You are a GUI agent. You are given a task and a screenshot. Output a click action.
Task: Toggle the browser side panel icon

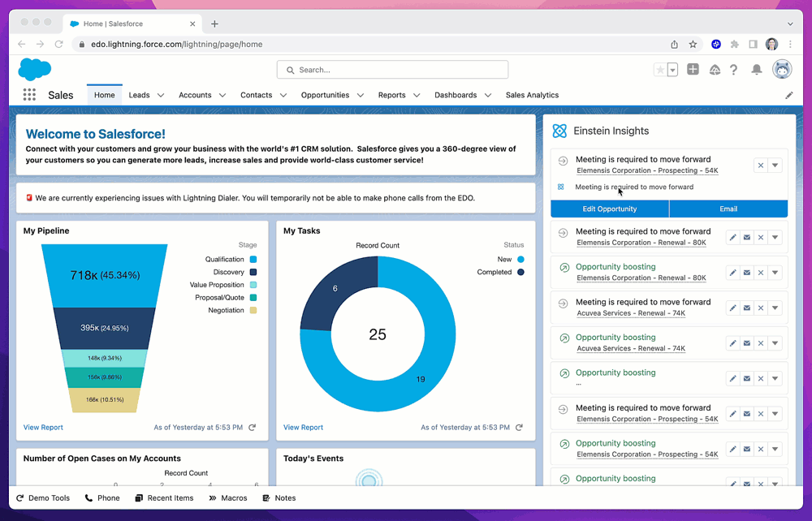pos(753,45)
